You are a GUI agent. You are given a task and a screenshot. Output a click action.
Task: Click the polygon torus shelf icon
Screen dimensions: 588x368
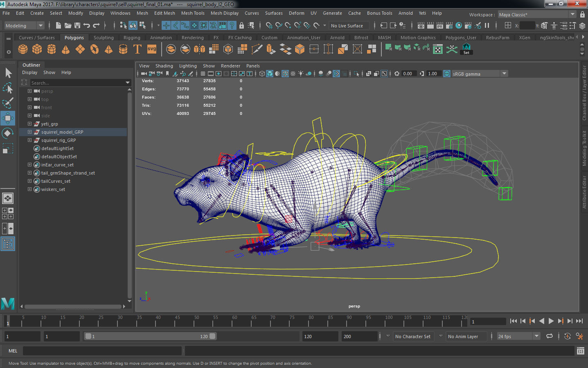(95, 49)
